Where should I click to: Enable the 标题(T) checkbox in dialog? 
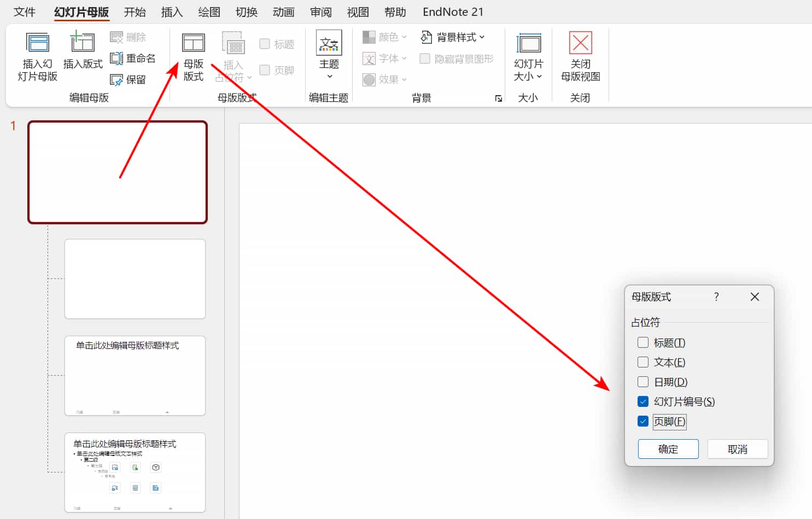[643, 343]
